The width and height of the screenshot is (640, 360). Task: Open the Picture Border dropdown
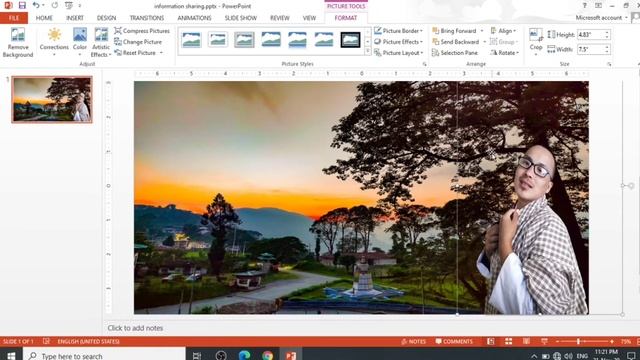(398, 31)
